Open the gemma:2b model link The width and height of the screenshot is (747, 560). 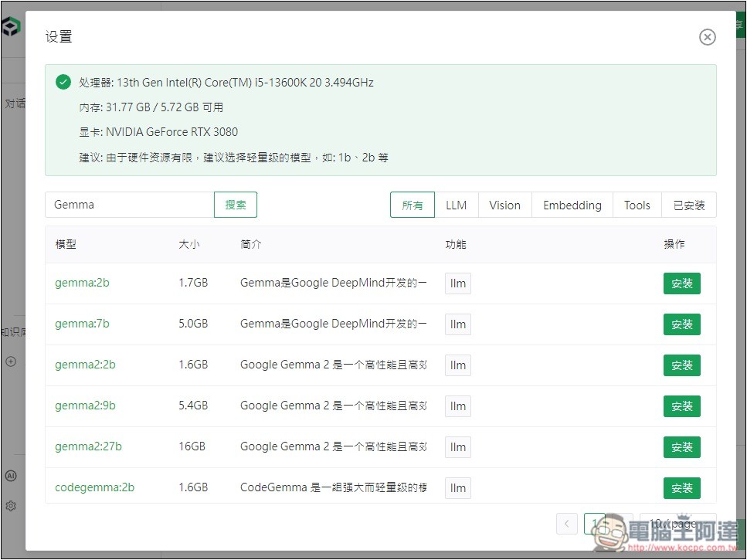click(82, 283)
